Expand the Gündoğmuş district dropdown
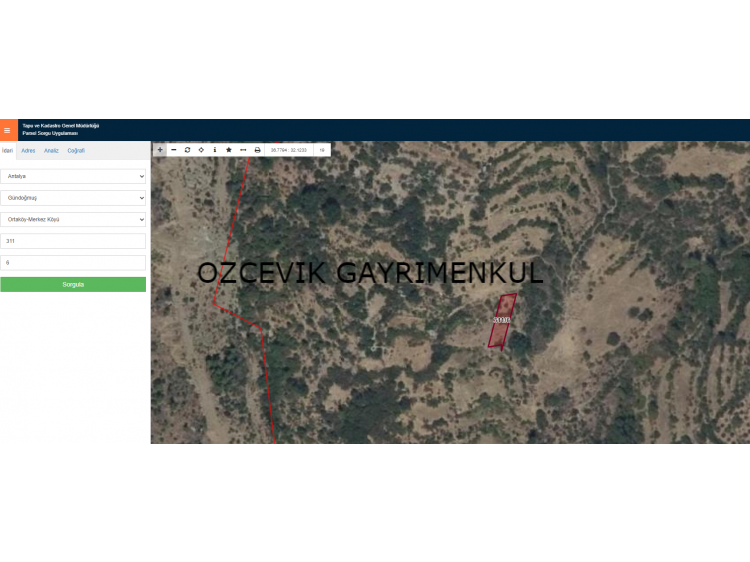The height and width of the screenshot is (562, 750). point(73,198)
